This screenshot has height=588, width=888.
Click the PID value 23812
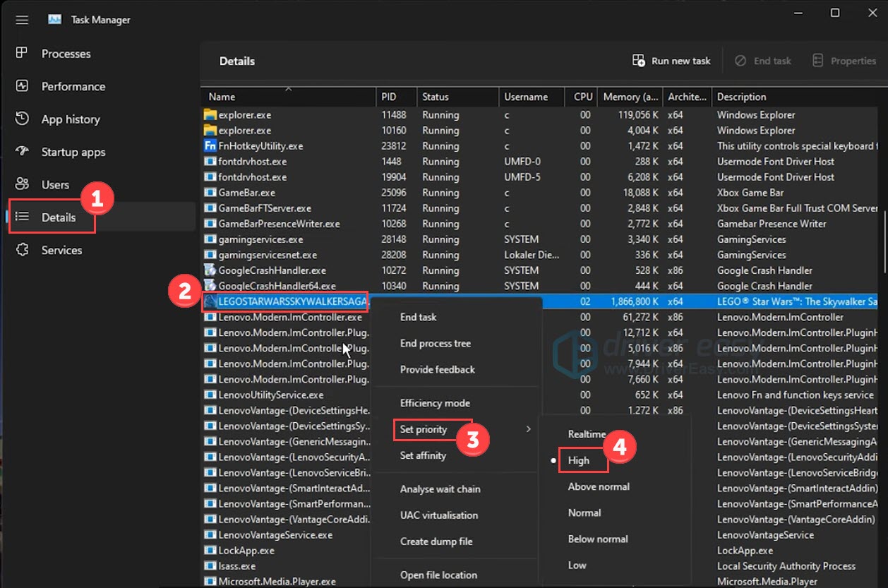[x=395, y=145]
